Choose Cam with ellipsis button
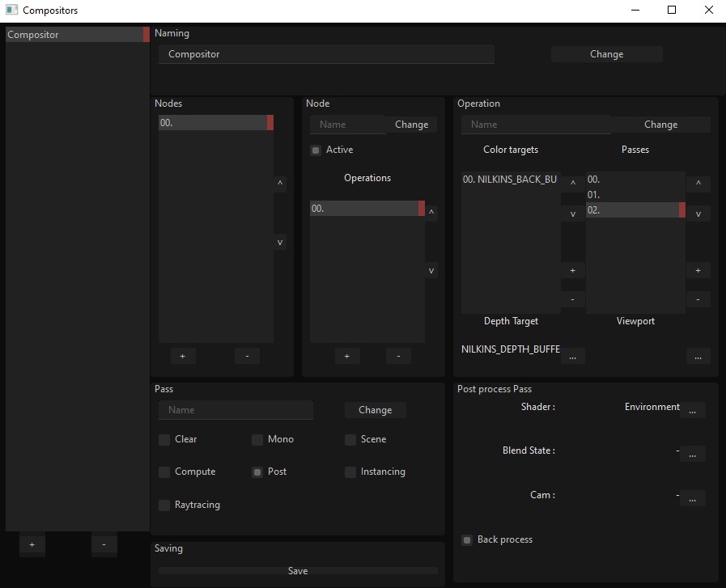Screen dimensions: 726x588 click(x=693, y=498)
